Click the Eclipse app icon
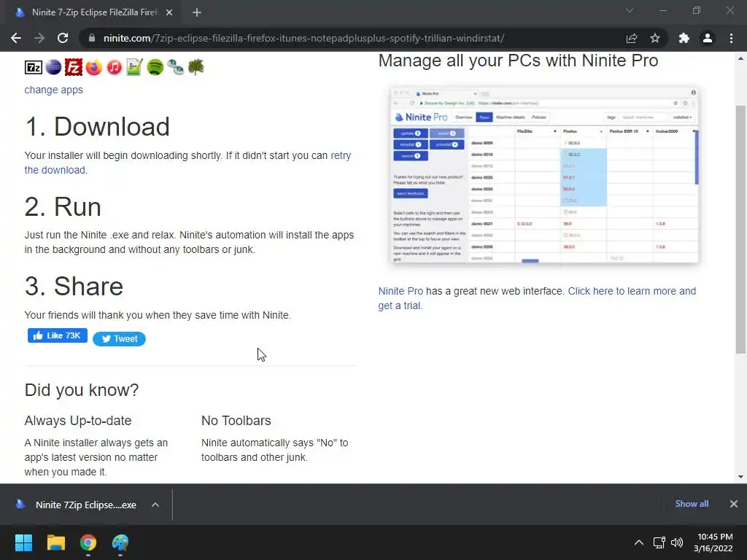747x560 pixels. pos(53,68)
